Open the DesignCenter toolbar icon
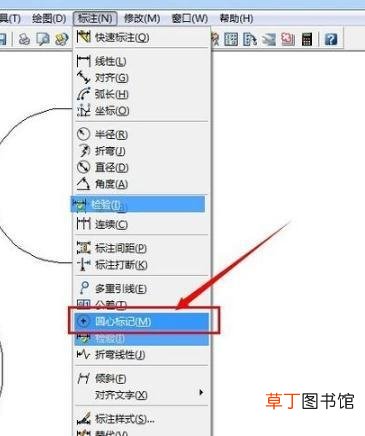The image size is (365, 436). coord(231,39)
